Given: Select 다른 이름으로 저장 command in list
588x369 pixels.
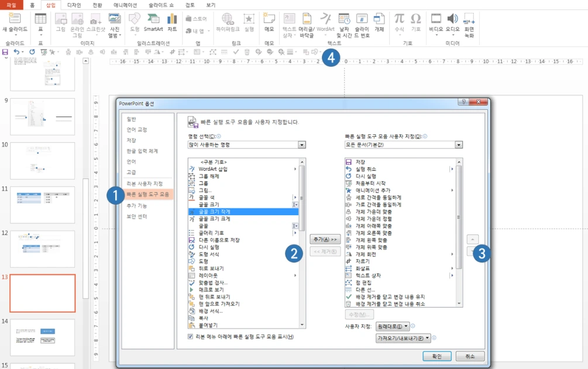Looking at the screenshot, I should point(243,240).
